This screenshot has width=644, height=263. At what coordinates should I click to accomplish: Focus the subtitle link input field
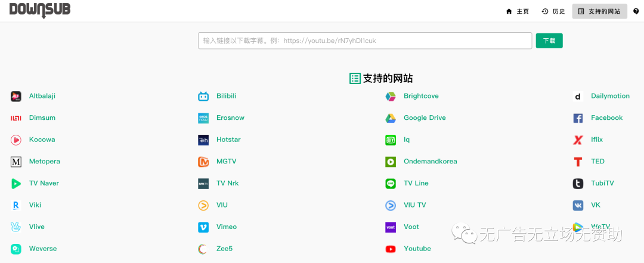[x=365, y=41]
